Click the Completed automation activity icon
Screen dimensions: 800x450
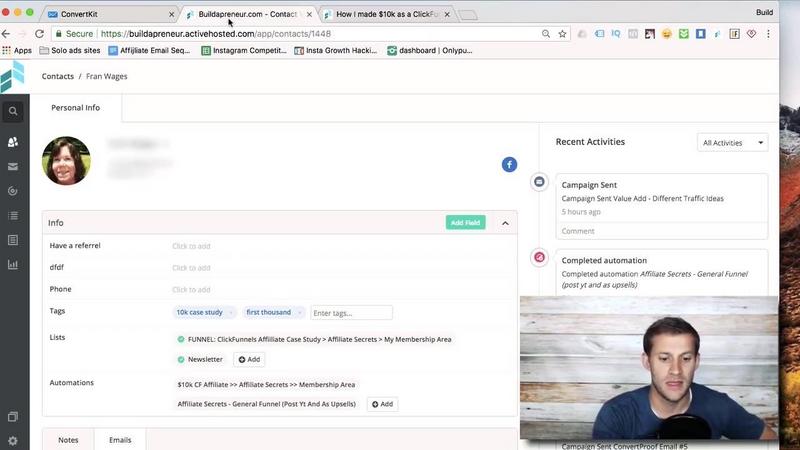click(x=539, y=257)
